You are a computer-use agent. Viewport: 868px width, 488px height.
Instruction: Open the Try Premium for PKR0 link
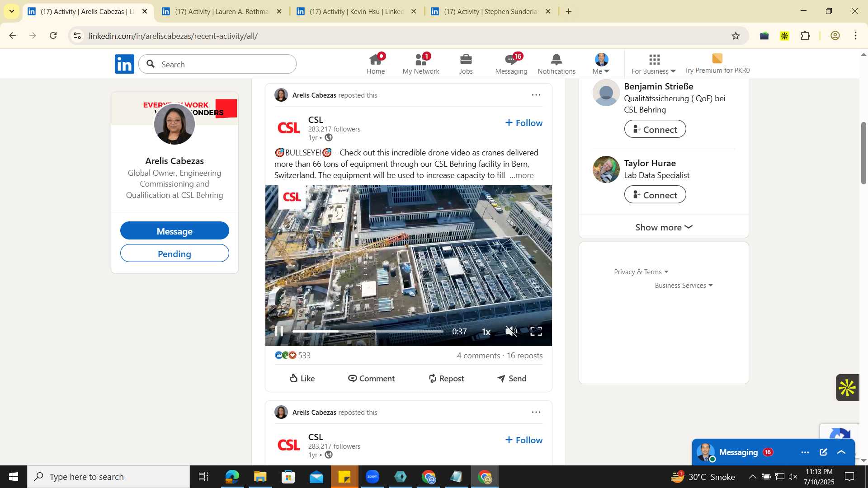coord(717,64)
